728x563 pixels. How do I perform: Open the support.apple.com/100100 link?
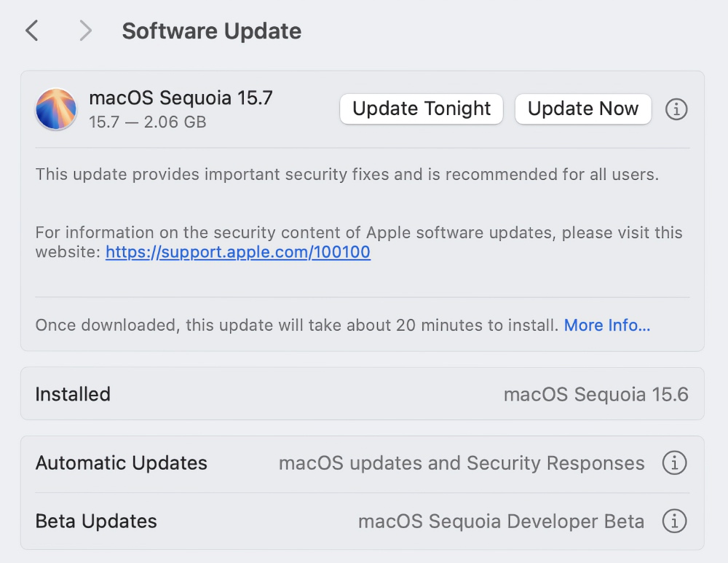[238, 253]
